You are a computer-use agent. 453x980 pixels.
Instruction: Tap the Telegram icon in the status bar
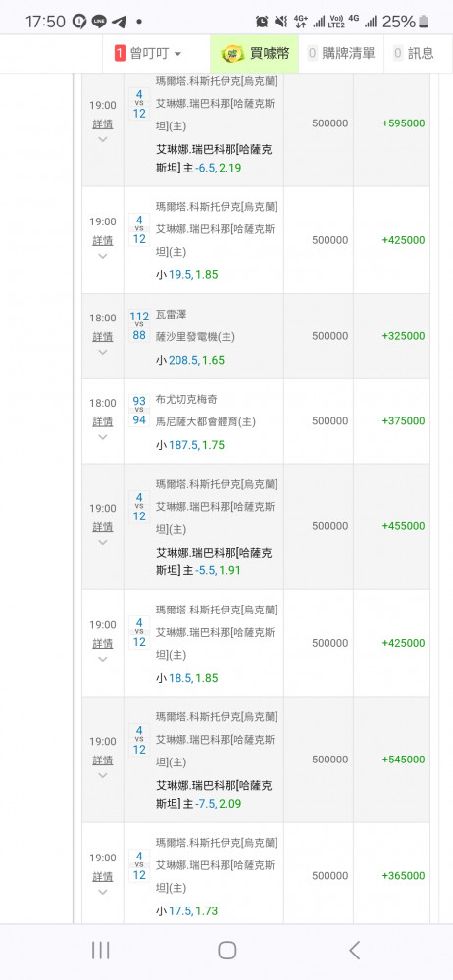[x=119, y=22]
